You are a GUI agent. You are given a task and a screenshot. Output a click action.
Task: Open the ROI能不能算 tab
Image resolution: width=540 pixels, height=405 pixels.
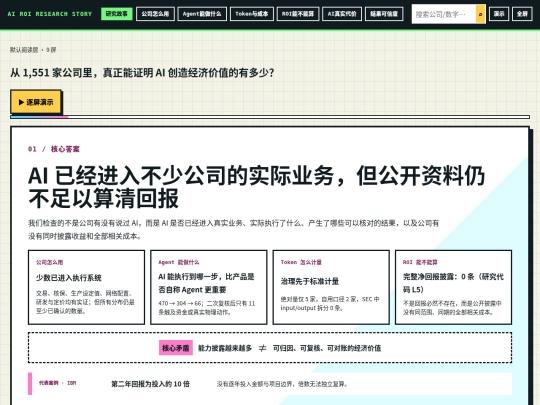click(298, 14)
